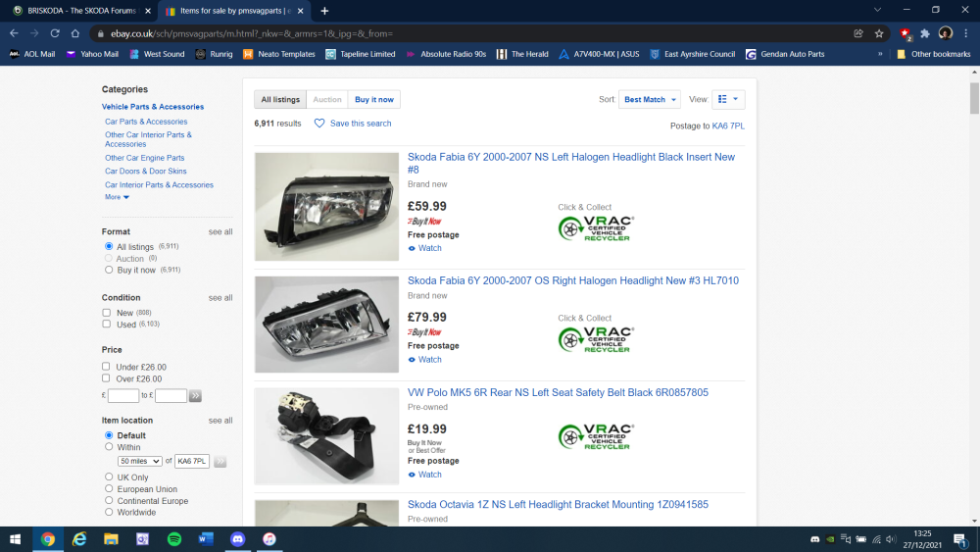
Task: Watch the £59.99 Fabia left headlight
Action: coord(425,248)
